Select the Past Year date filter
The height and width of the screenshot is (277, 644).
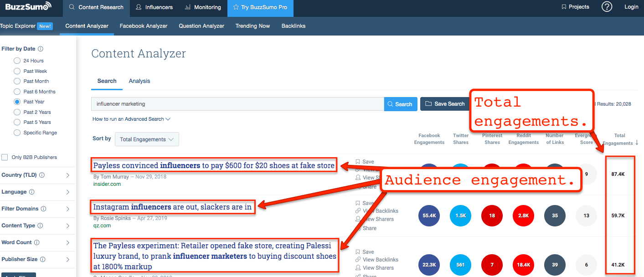[x=17, y=102]
